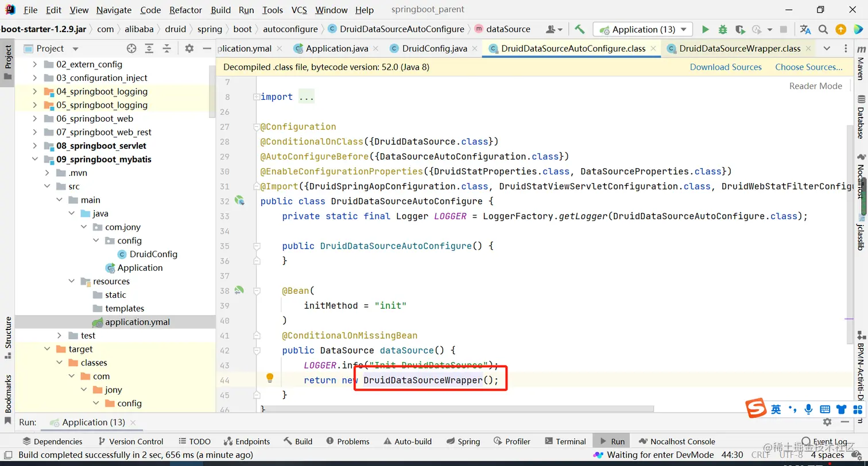Screen dimensions: 868x466
Task: Click the druid breadcrumb in the navigation bar
Action: tap(176, 29)
